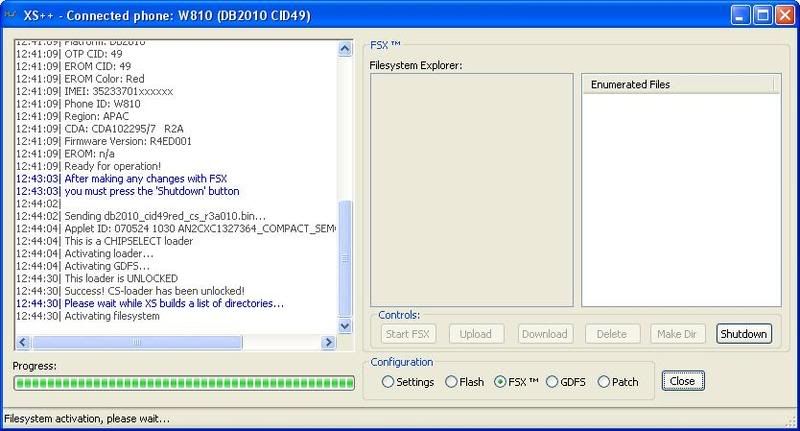The width and height of the screenshot is (800, 431).
Task: Select the Settings radio button
Action: (x=389, y=382)
